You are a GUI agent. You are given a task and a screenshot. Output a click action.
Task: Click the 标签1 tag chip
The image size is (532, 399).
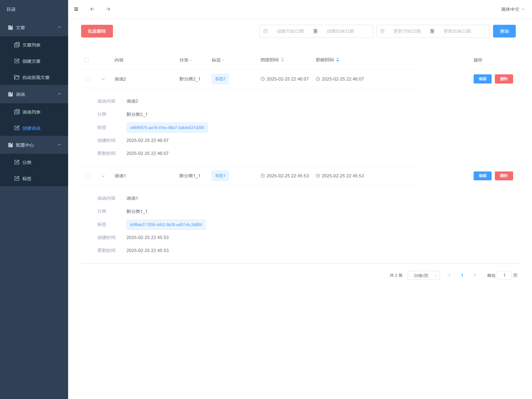220,176
